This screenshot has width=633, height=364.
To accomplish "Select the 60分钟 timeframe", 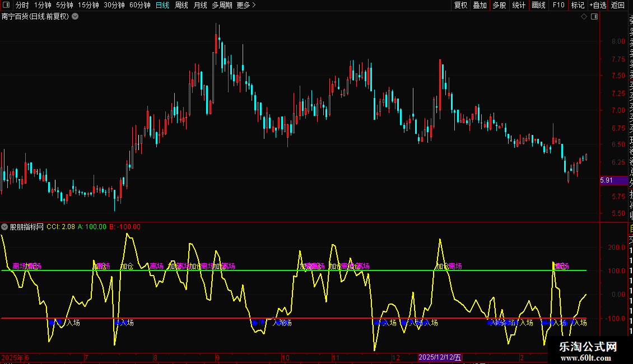I will click(x=139, y=5).
